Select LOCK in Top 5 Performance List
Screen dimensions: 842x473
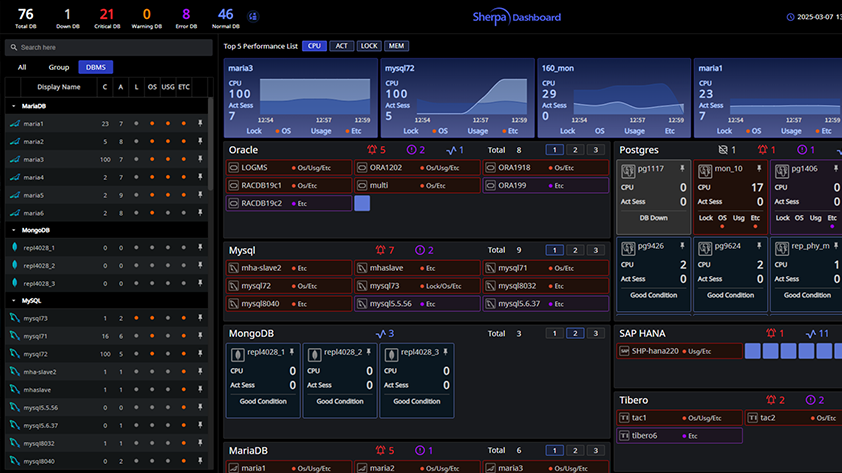(x=369, y=46)
